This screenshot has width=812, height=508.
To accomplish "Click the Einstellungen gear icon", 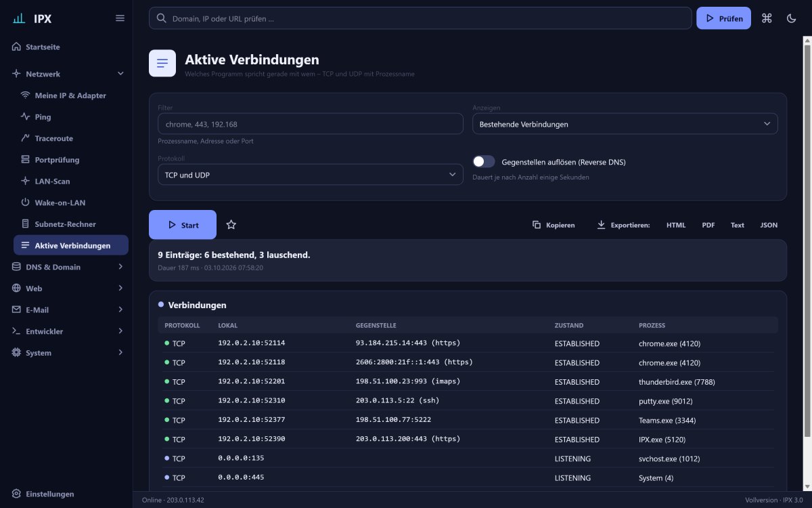I will pos(17,494).
